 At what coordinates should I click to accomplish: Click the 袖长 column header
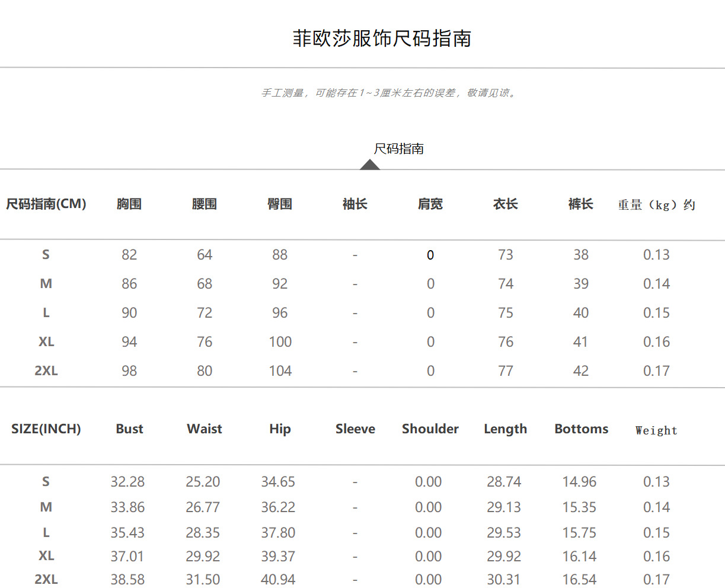point(355,204)
